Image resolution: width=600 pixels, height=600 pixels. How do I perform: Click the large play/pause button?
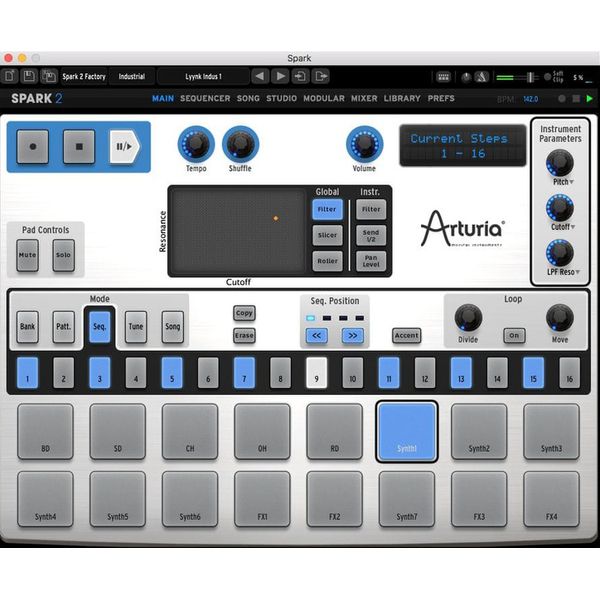pyautogui.click(x=124, y=147)
